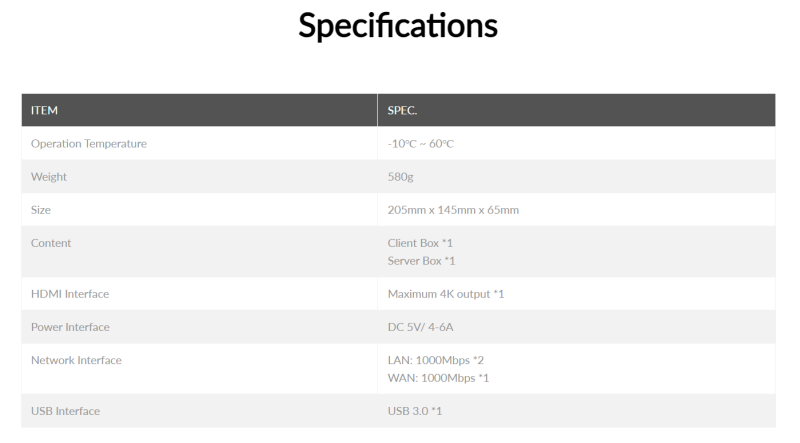
Task: Select the Network Interface row label
Action: 76,360
